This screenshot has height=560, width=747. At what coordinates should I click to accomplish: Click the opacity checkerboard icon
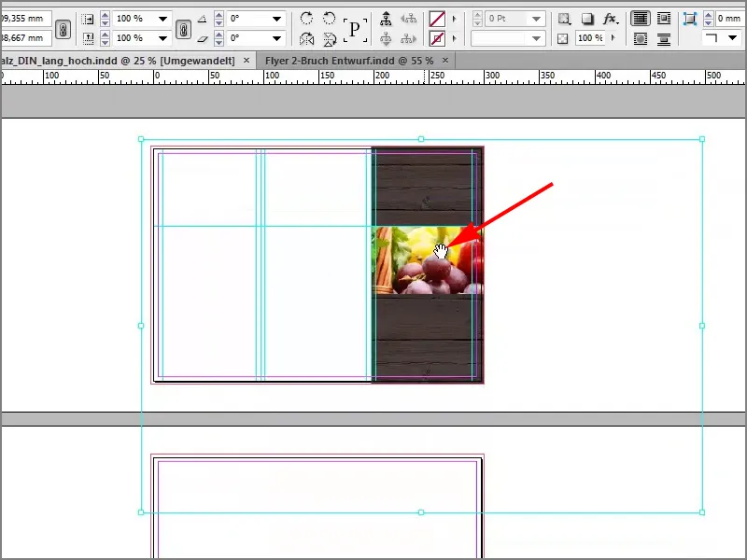click(x=563, y=38)
